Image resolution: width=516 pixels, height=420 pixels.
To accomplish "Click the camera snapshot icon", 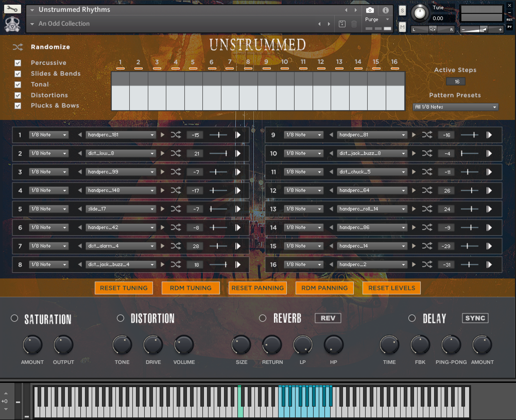I will pyautogui.click(x=370, y=10).
